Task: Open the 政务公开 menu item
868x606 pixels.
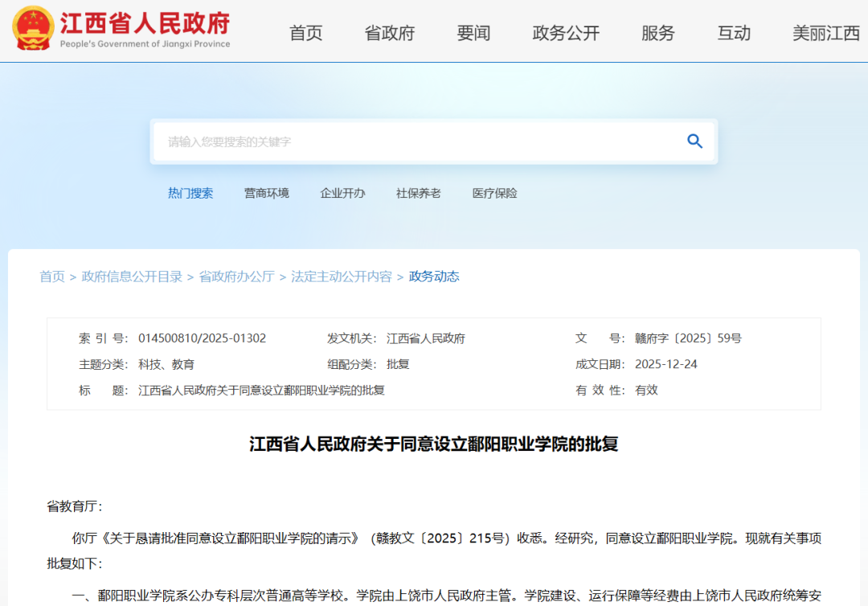Action: 565,34
